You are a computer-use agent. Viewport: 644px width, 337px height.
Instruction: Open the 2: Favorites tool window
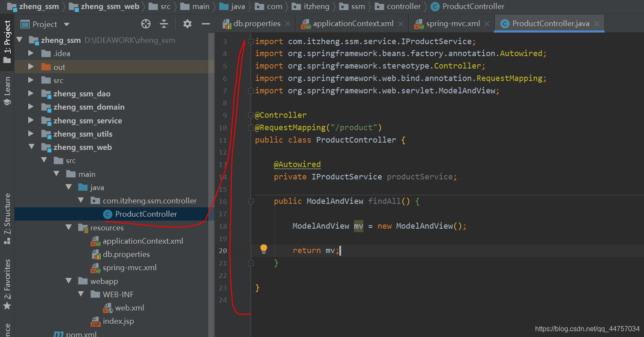(7, 284)
